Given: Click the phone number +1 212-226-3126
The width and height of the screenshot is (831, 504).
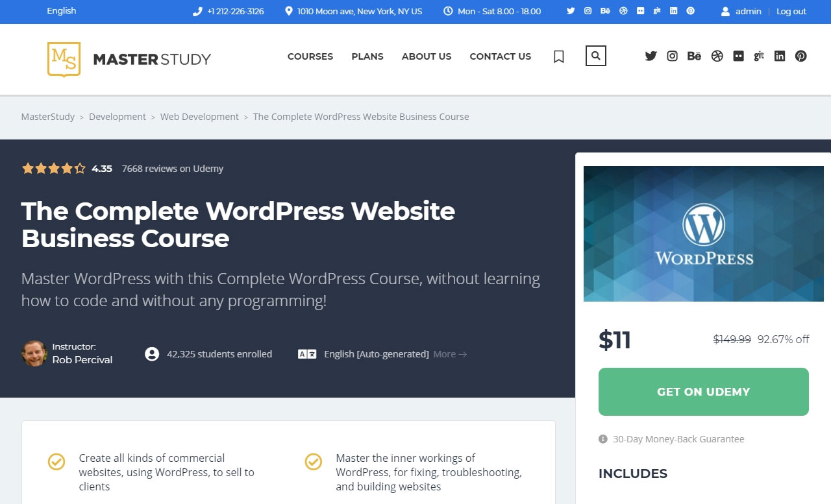Looking at the screenshot, I should pyautogui.click(x=236, y=11).
